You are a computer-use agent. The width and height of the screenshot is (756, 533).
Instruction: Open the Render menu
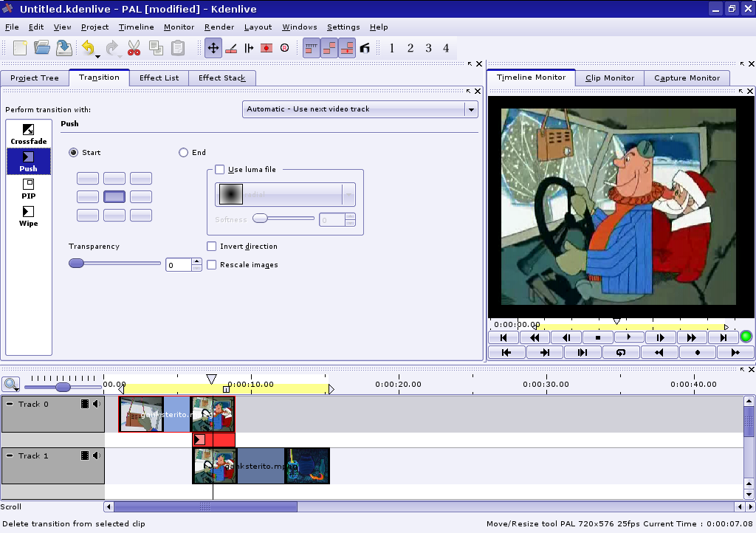point(219,27)
